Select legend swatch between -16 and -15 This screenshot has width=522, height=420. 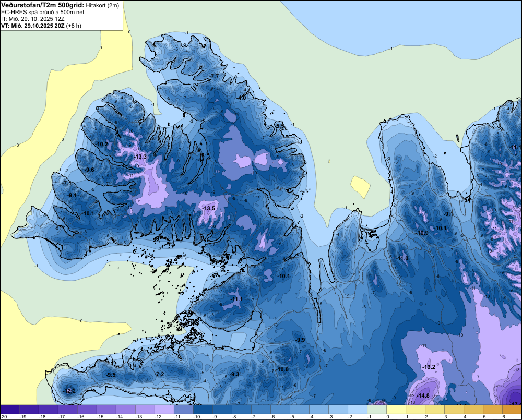pyautogui.click(x=87, y=410)
